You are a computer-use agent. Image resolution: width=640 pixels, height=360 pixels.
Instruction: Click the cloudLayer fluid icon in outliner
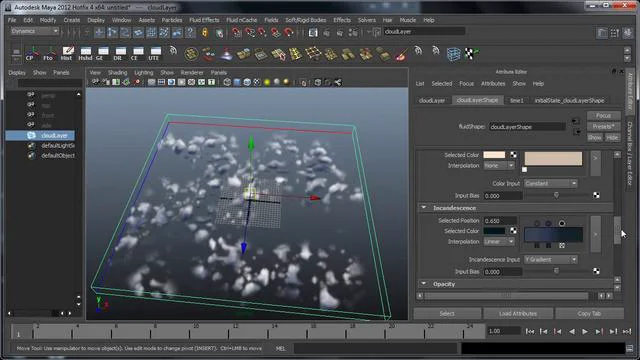31,135
